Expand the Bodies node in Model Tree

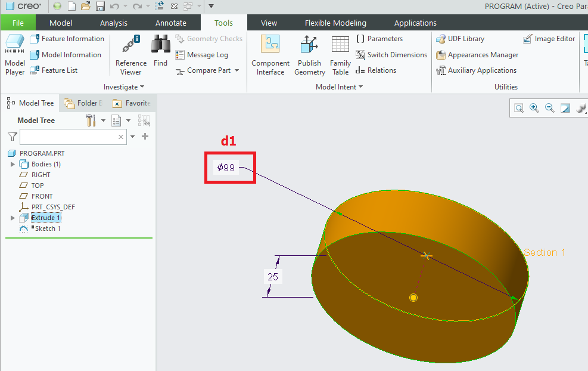tap(12, 164)
